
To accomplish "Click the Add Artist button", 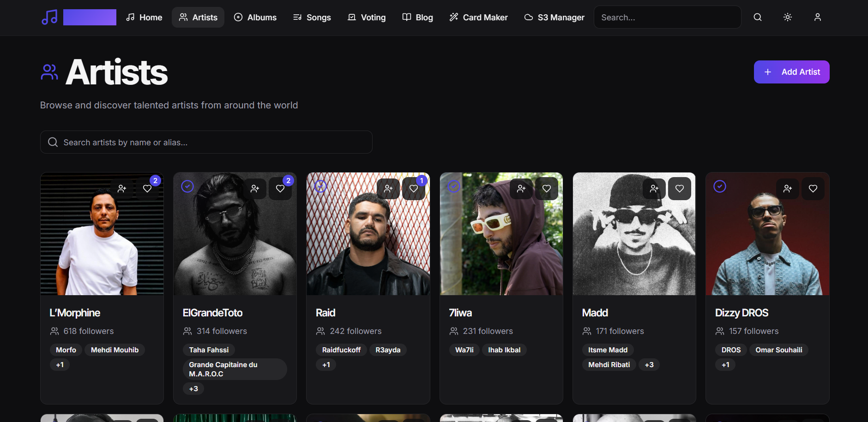I will 792,72.
